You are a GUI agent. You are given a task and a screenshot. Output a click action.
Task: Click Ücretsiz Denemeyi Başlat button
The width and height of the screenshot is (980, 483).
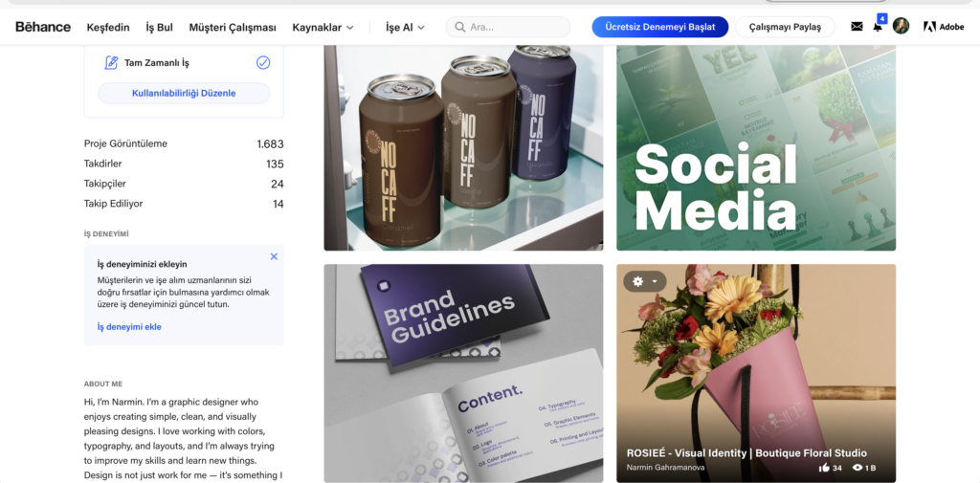tap(660, 27)
